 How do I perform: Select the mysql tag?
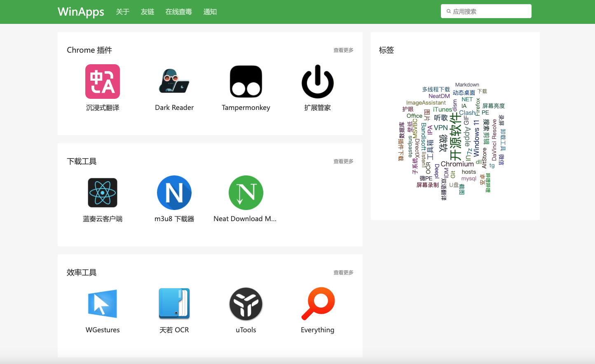pos(469,178)
